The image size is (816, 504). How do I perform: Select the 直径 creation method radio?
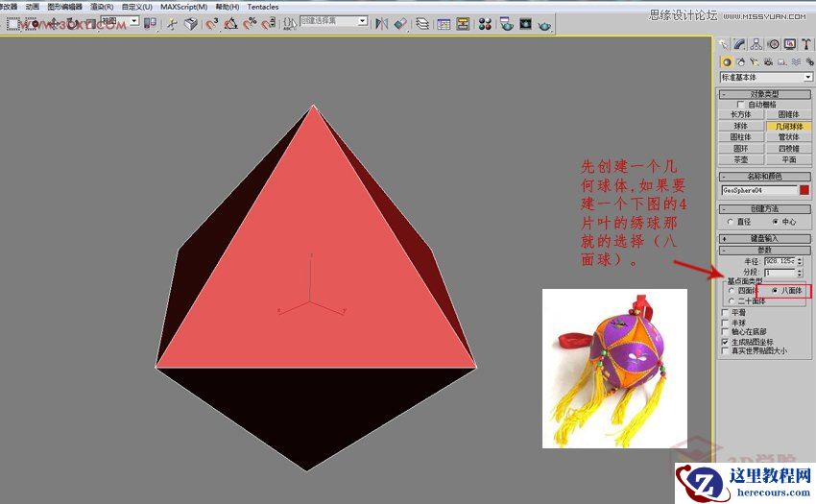(731, 222)
